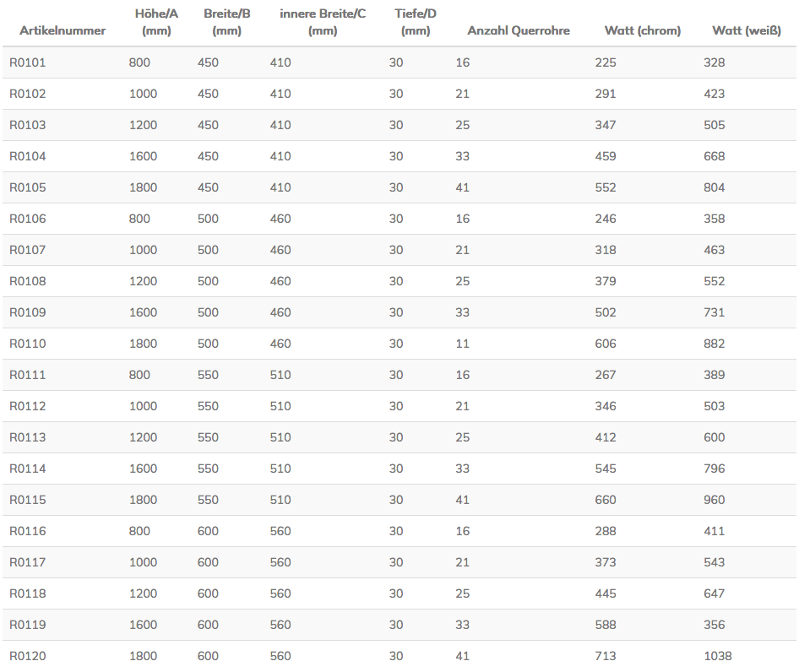Select article number R0113
799x672 pixels.
tap(28, 437)
